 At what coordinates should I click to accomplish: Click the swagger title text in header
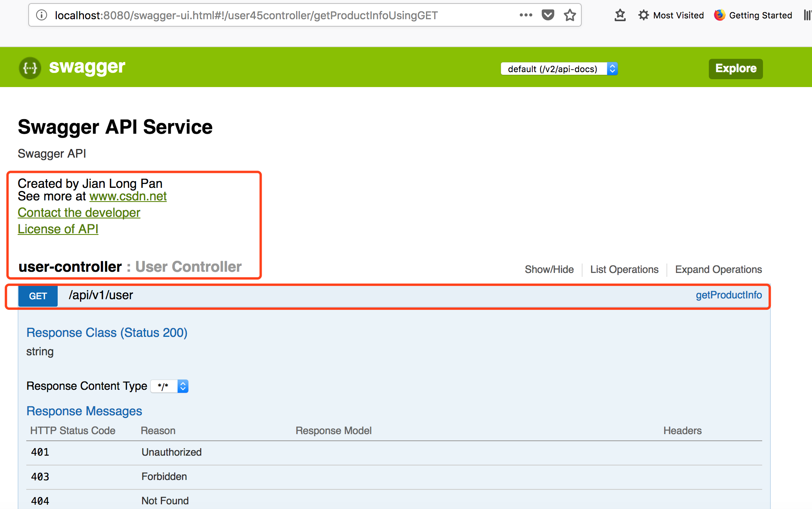(x=87, y=67)
